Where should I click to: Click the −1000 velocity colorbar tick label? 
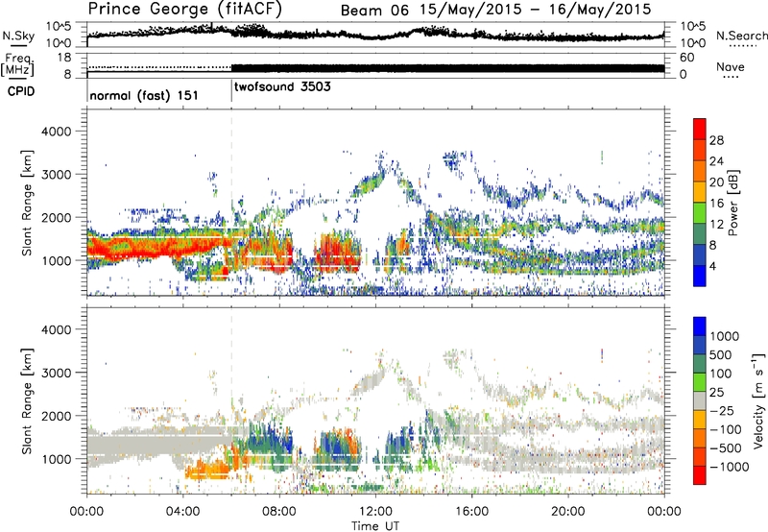click(729, 467)
